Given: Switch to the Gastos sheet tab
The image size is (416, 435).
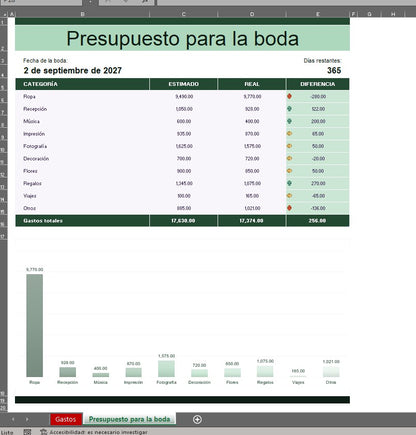Looking at the screenshot, I should [66, 419].
